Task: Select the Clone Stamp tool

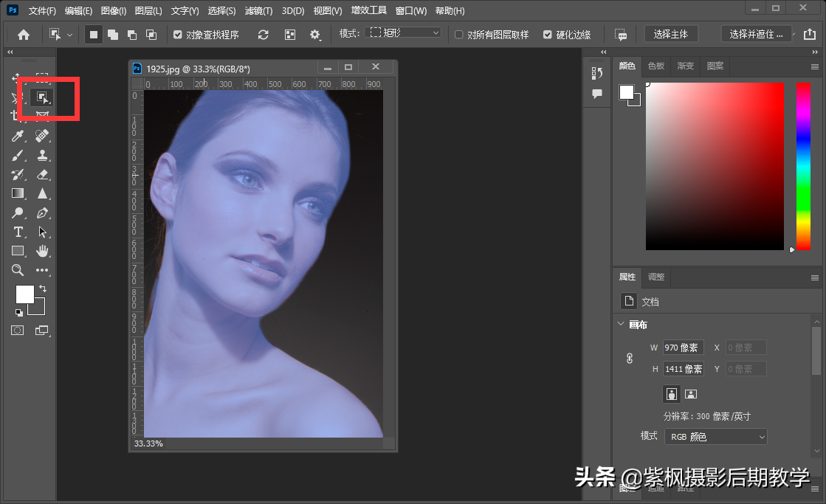Action: coord(42,156)
